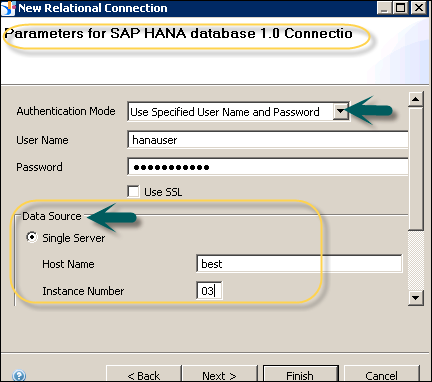Image resolution: width=432 pixels, height=382 pixels.
Task: Click the Instance Number field
Action: (x=209, y=291)
